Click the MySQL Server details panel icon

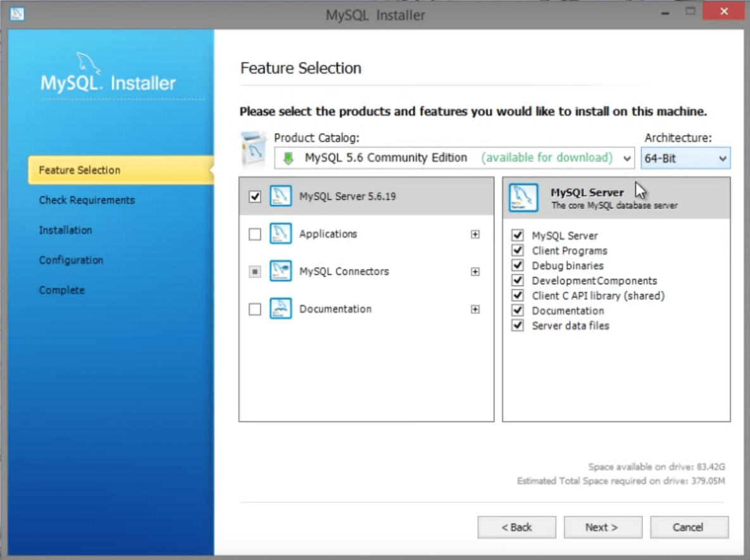[x=523, y=197]
